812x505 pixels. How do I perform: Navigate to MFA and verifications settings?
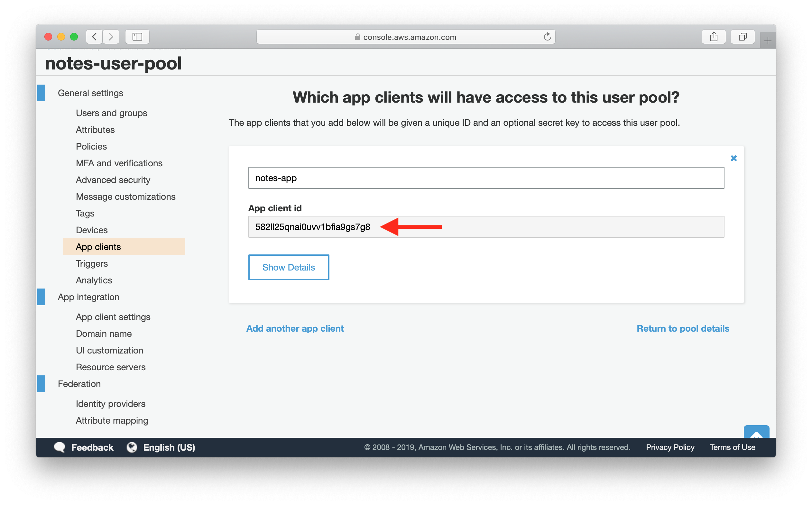coord(119,163)
